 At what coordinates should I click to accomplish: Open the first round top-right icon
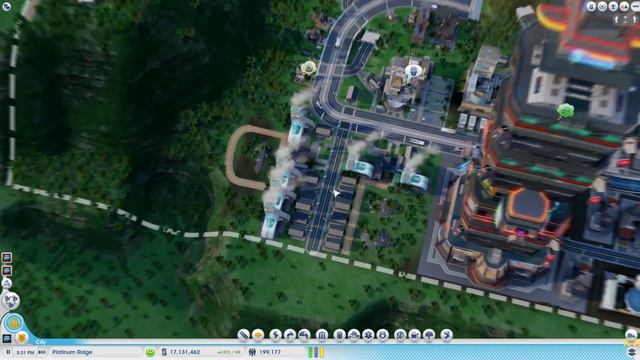coord(591,6)
